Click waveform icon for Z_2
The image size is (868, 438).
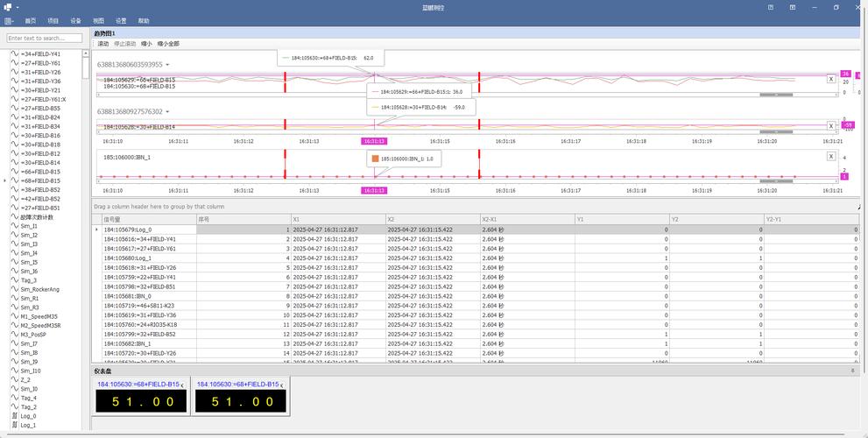tap(15, 380)
